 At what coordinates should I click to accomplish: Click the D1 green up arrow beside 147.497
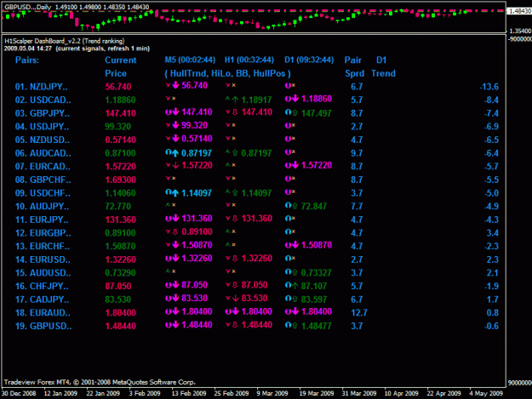point(295,113)
